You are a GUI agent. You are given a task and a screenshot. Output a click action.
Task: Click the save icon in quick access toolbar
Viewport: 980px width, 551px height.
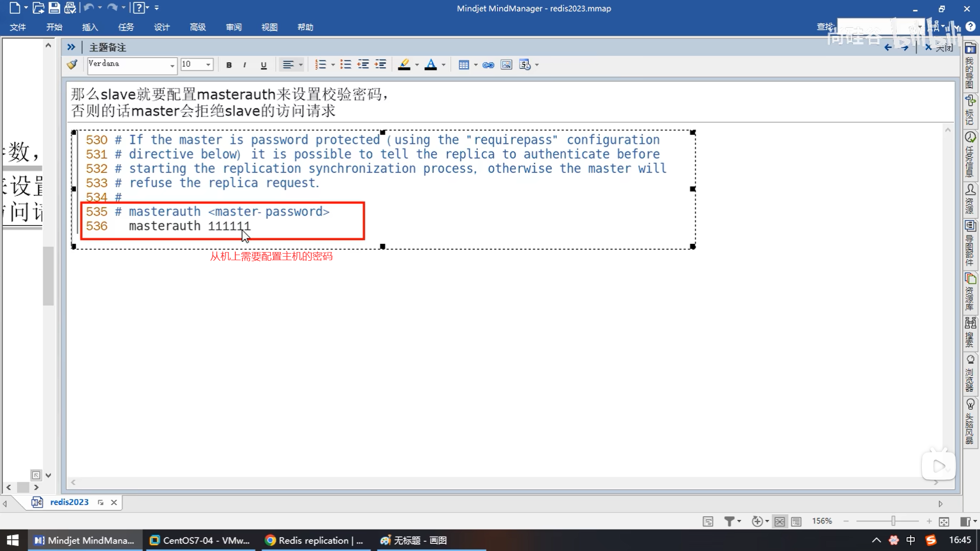54,8
